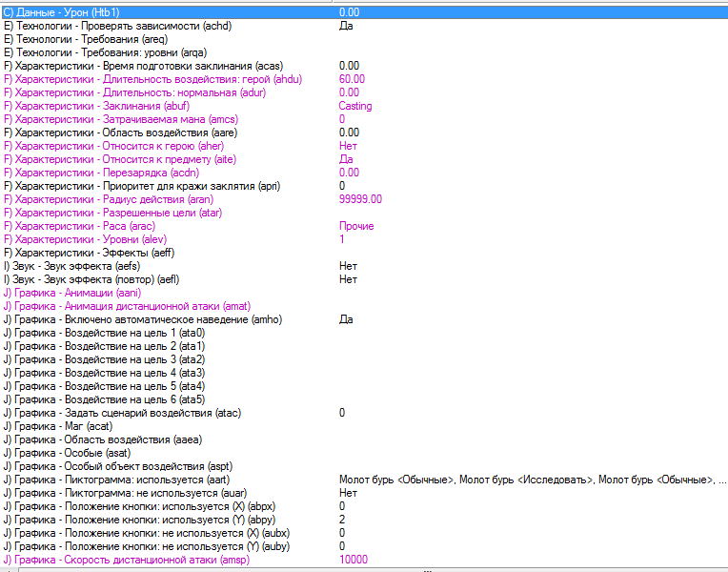Select 'Длительность: нормальная (adur)' row

coord(364,92)
